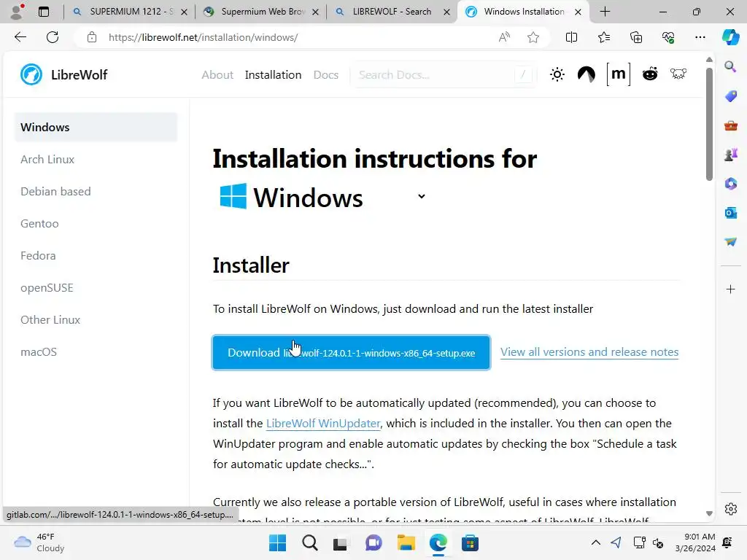The width and height of the screenshot is (747, 560).
Task: Open the sidebar Tools briefcase icon
Action: 730,125
